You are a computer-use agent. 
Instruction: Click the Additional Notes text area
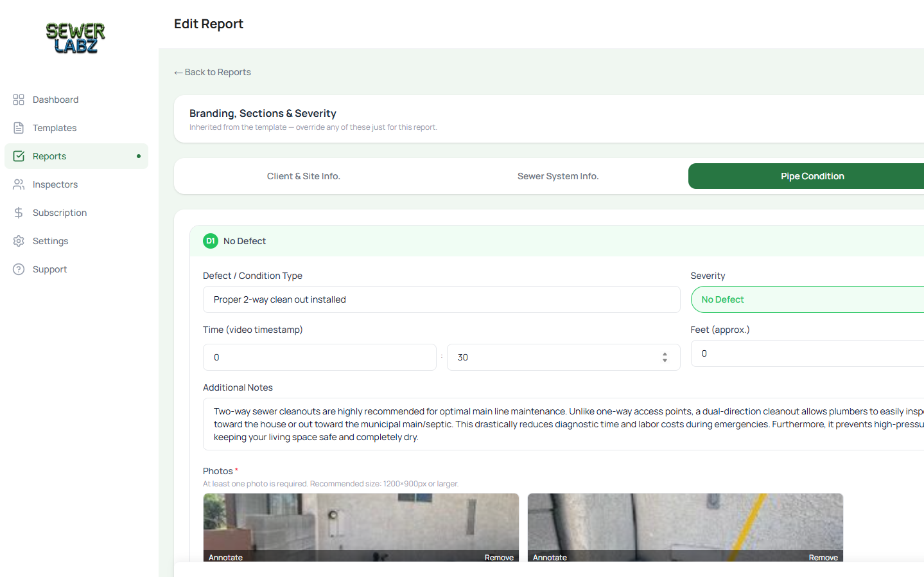click(x=563, y=424)
